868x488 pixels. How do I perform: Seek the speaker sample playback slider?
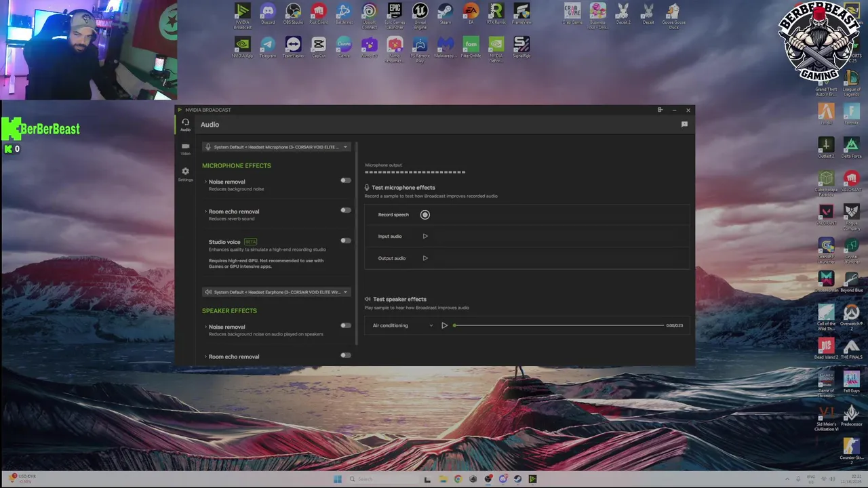[559, 325]
